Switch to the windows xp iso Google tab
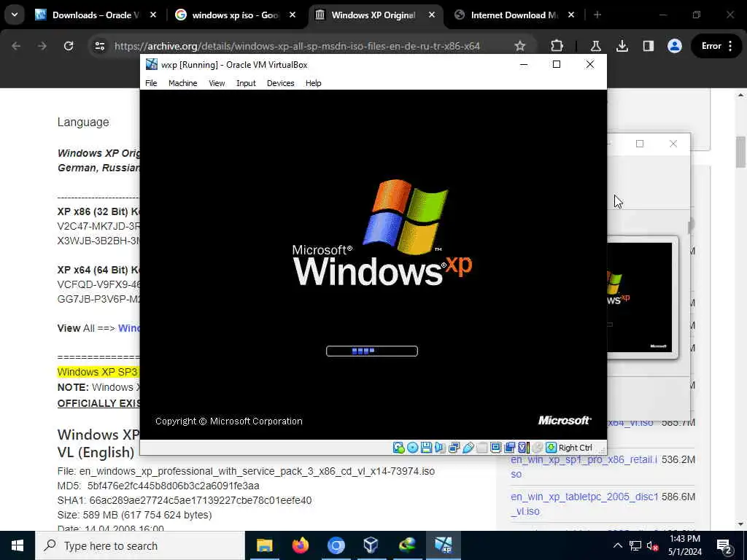Screen dimensions: 747x560 tap(235, 15)
